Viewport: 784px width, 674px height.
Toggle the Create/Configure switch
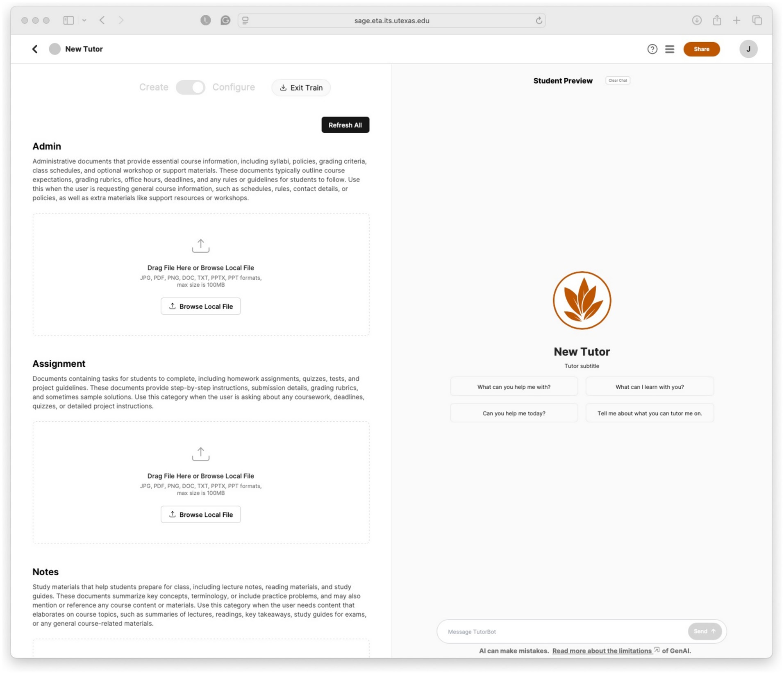[x=190, y=87]
